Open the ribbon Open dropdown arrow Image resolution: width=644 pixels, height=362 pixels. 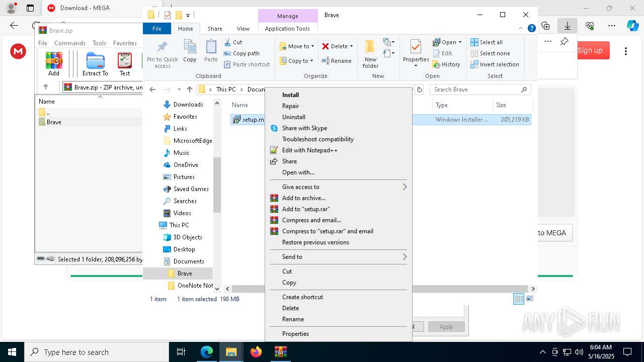(x=460, y=42)
